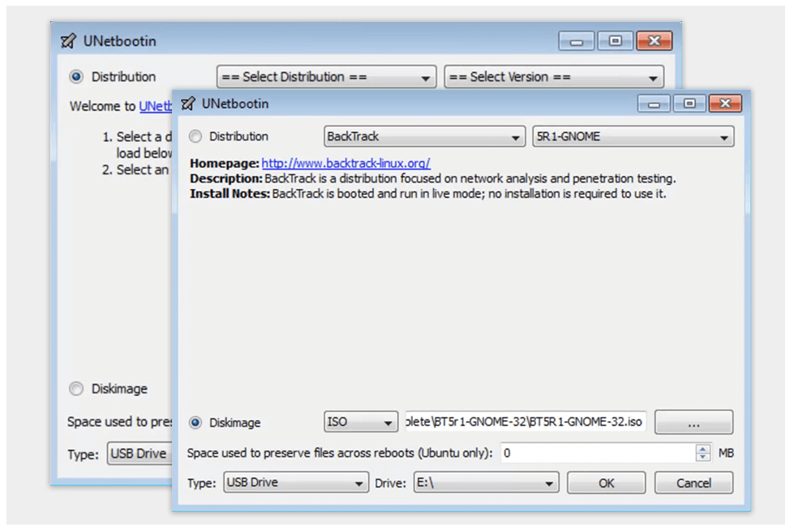Expand the ISO disk image format dropdown
The image size is (794, 532).
[360, 423]
